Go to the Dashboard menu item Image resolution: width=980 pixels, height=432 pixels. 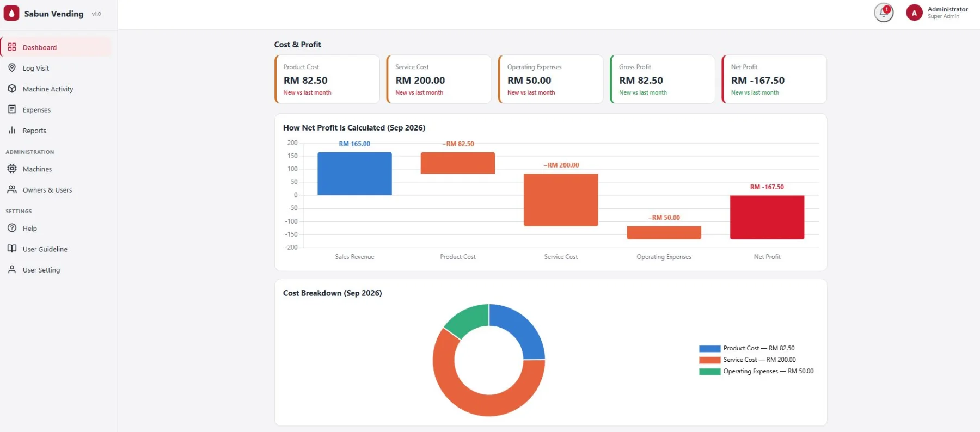point(56,47)
